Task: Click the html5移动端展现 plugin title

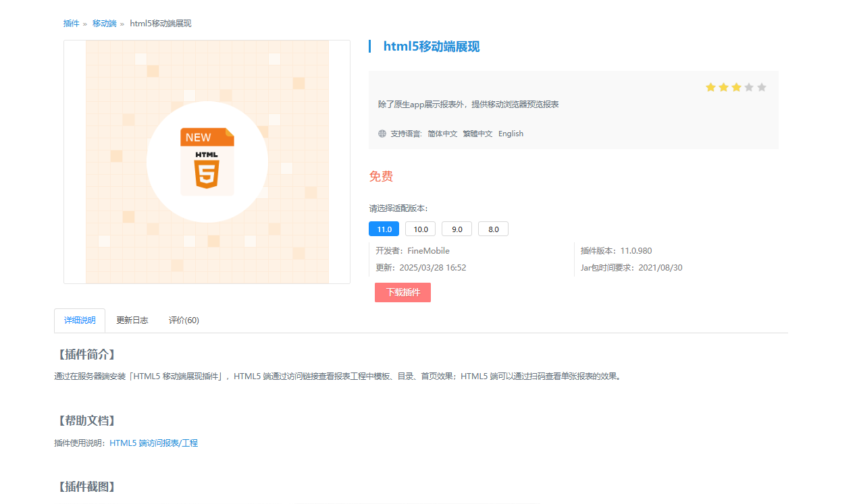Action: 432,47
